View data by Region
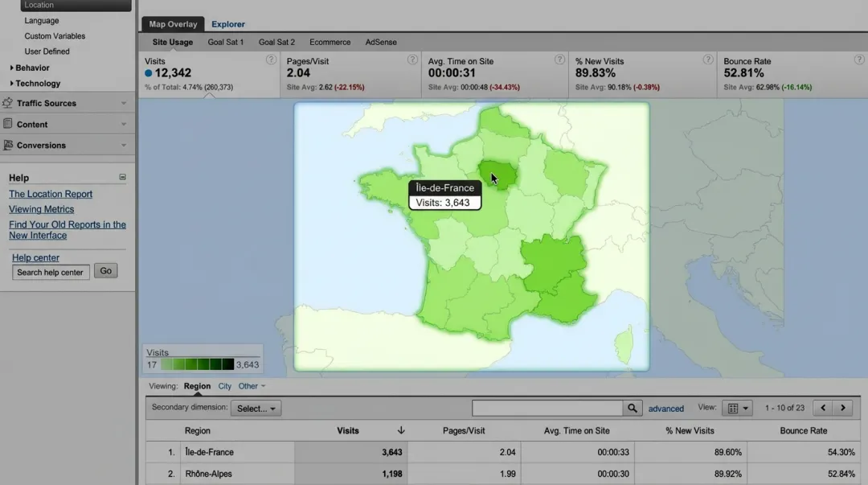 point(197,386)
